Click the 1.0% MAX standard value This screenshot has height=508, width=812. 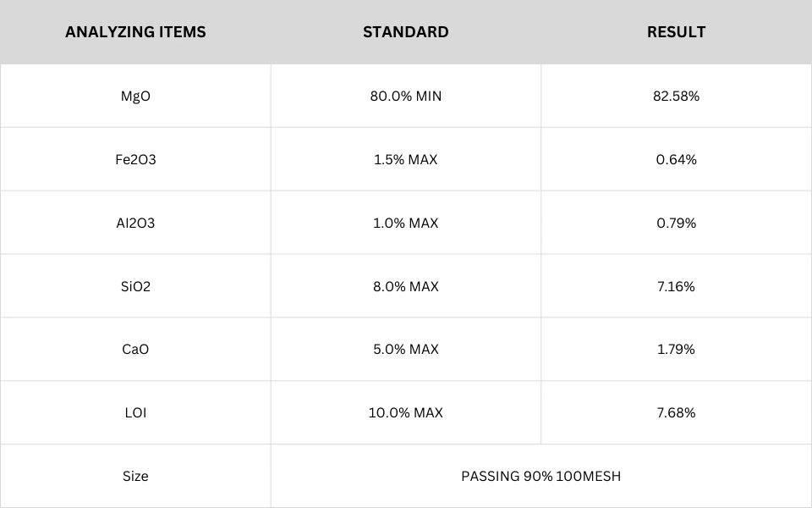coord(406,223)
